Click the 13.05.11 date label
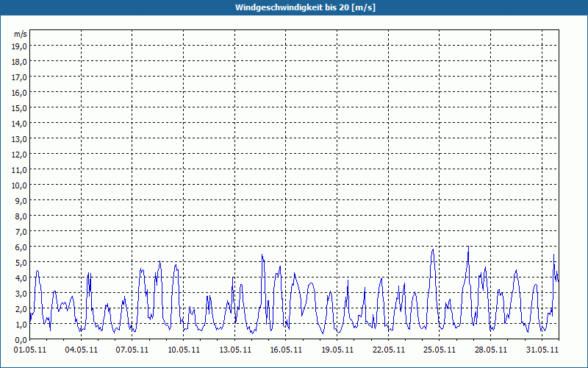Screen dimensions: 588x368 [234, 350]
